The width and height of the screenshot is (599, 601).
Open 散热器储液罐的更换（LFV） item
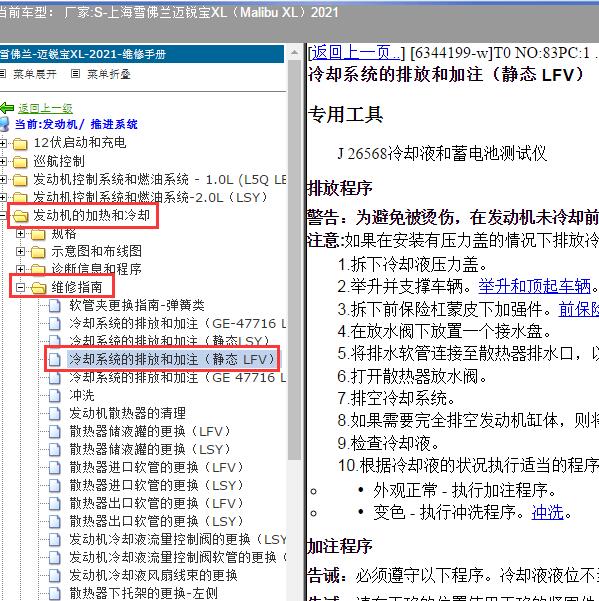point(150,431)
